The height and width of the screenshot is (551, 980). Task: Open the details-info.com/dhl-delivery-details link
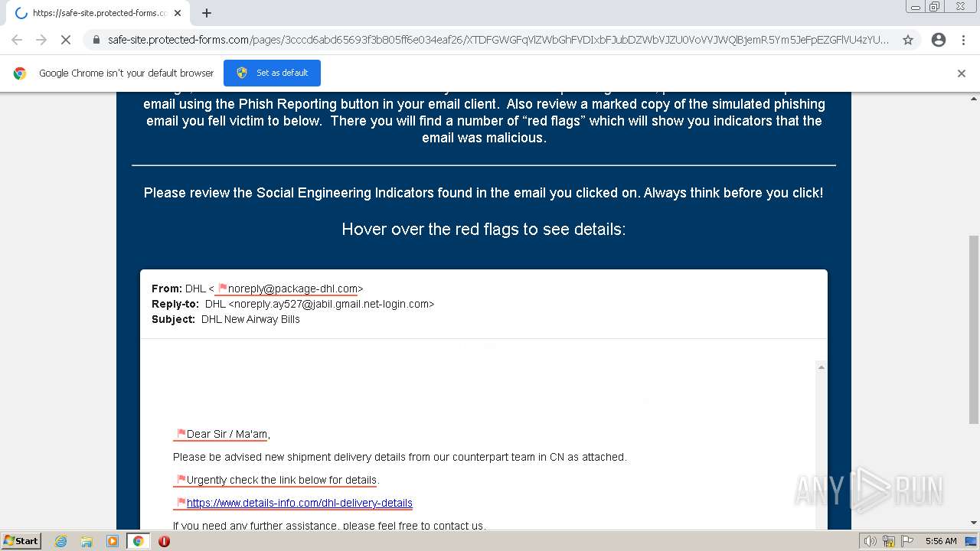[299, 503]
